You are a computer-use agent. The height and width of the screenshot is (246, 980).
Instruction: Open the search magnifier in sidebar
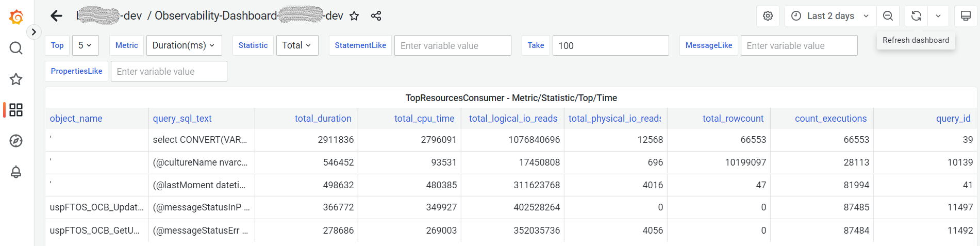[x=16, y=48]
